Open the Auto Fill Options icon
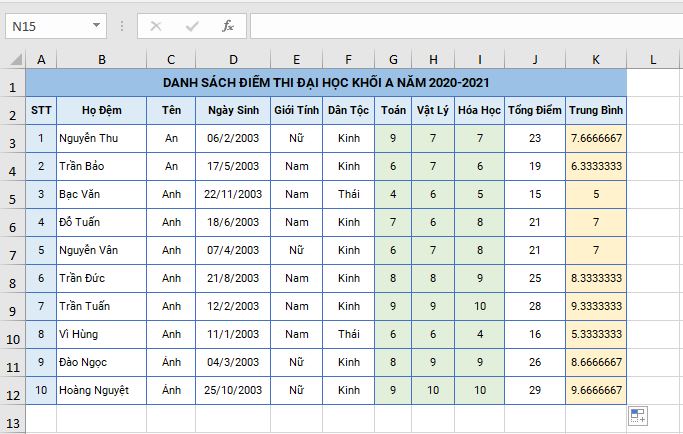The height and width of the screenshot is (434, 683). (x=638, y=416)
